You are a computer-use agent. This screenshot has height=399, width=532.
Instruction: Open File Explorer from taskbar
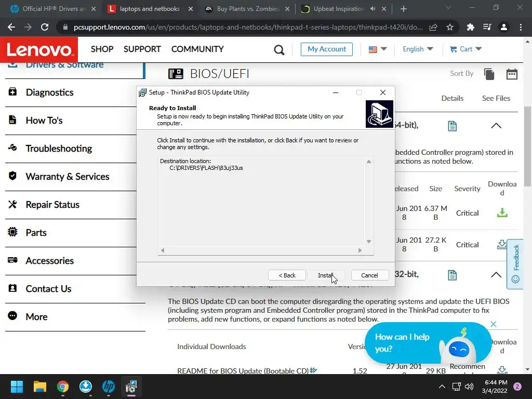tap(39, 387)
